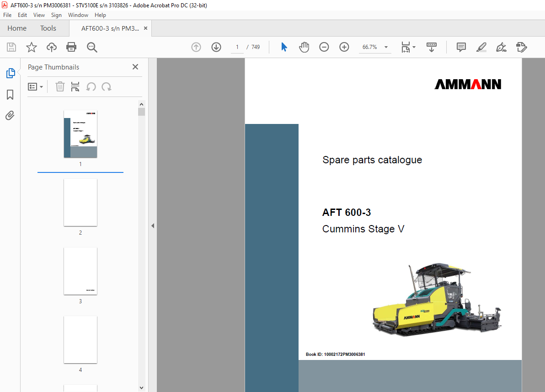Image resolution: width=545 pixels, height=392 pixels.
Task: Open the Help menu
Action: click(x=100, y=15)
